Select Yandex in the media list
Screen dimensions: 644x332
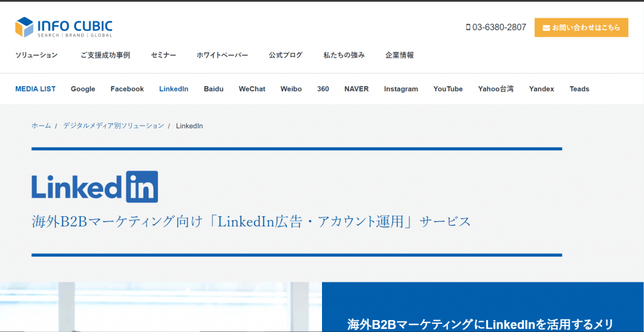click(541, 89)
